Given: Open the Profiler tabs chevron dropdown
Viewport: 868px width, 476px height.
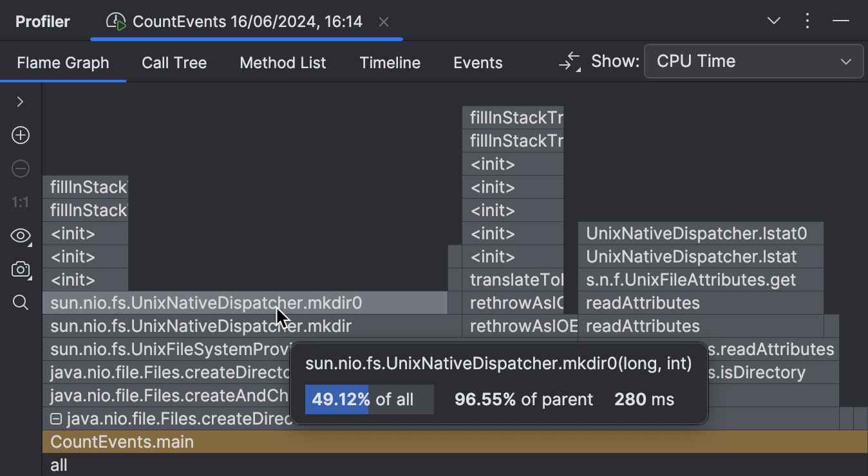Looking at the screenshot, I should (775, 21).
